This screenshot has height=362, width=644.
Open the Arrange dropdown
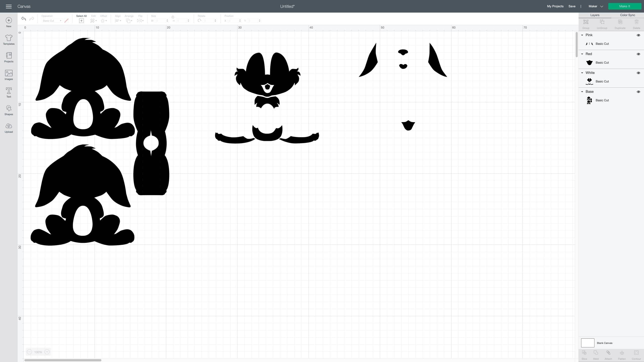(129, 21)
